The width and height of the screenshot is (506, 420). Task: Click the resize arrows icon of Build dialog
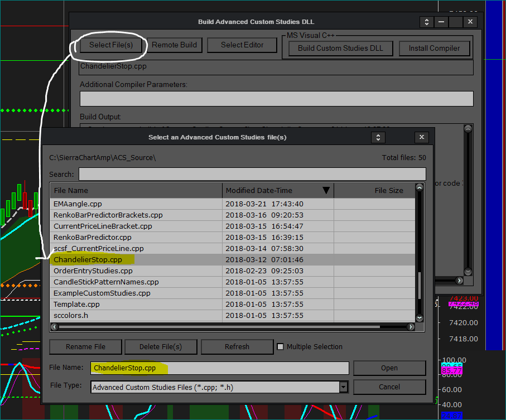(x=427, y=22)
